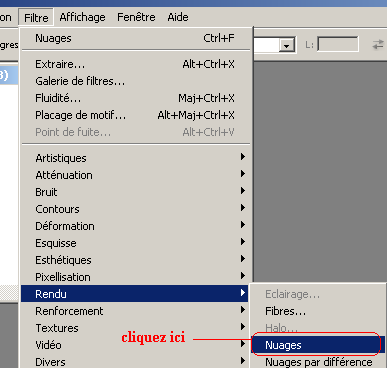Image resolution: width=387 pixels, height=368 pixels.
Task: Expand the Pixellisation submenu
Action: click(135, 277)
